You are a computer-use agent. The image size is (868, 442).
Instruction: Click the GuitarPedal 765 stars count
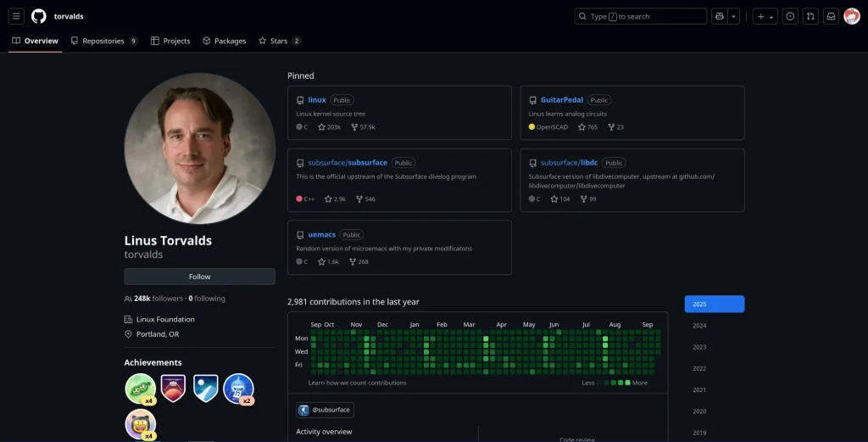coord(588,127)
